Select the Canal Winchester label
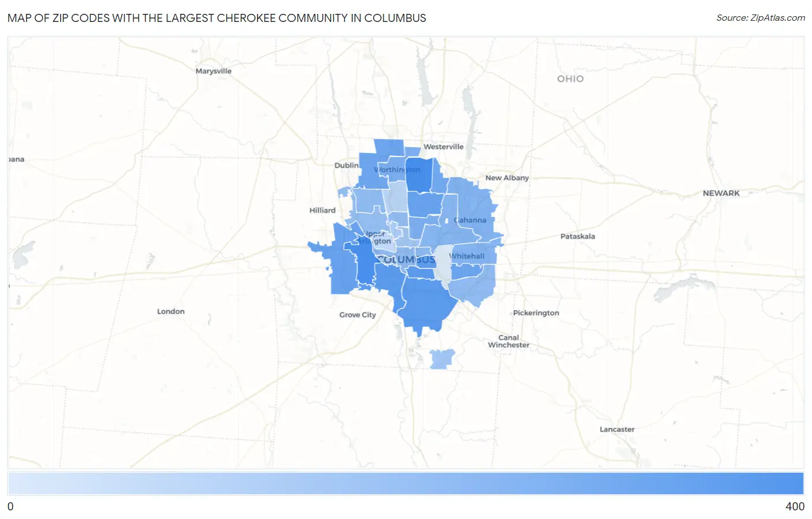 [x=509, y=341]
